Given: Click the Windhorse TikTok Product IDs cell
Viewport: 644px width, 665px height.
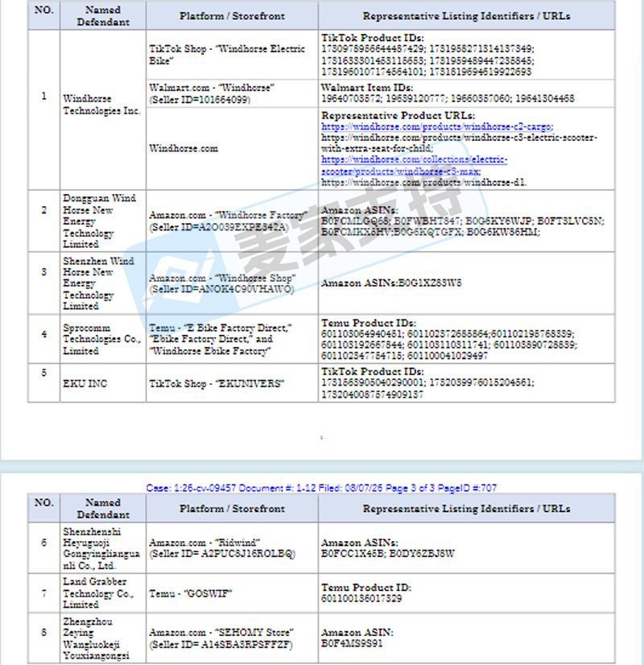Looking at the screenshot, I should pos(466,55).
